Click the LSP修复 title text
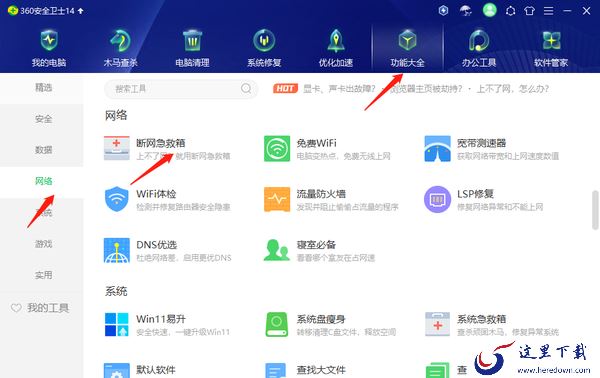 tap(475, 194)
